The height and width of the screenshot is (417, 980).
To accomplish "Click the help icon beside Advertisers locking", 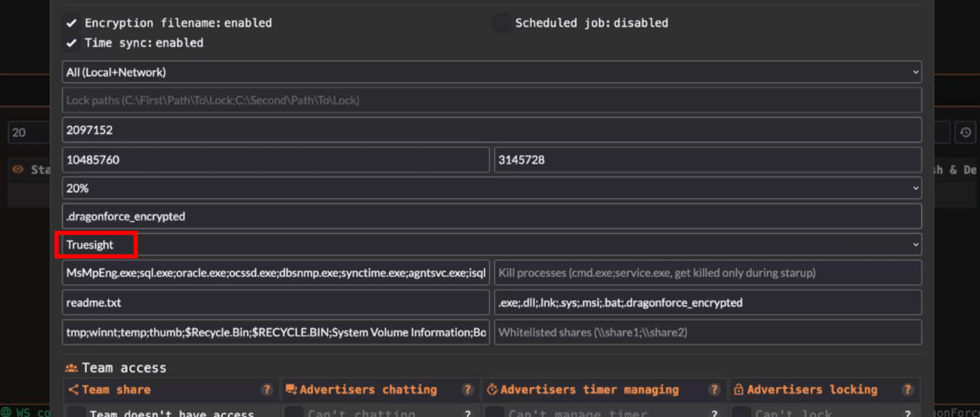I will pyautogui.click(x=907, y=389).
